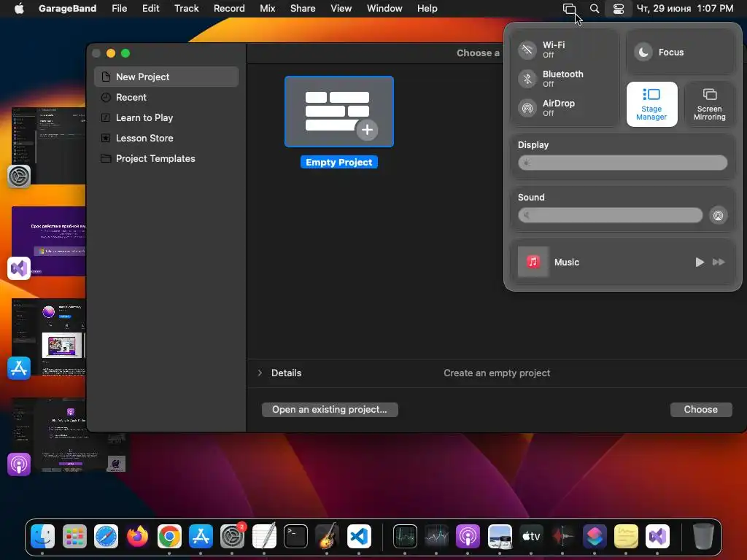Launch Safari from the Dock
This screenshot has height=560, width=747.
click(x=106, y=537)
